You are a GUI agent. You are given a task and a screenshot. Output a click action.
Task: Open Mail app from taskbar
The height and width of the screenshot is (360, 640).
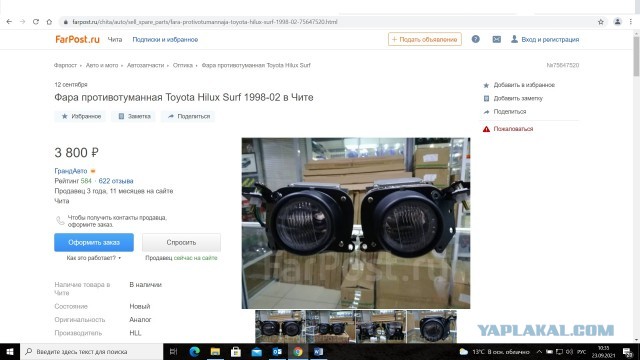click(256, 351)
